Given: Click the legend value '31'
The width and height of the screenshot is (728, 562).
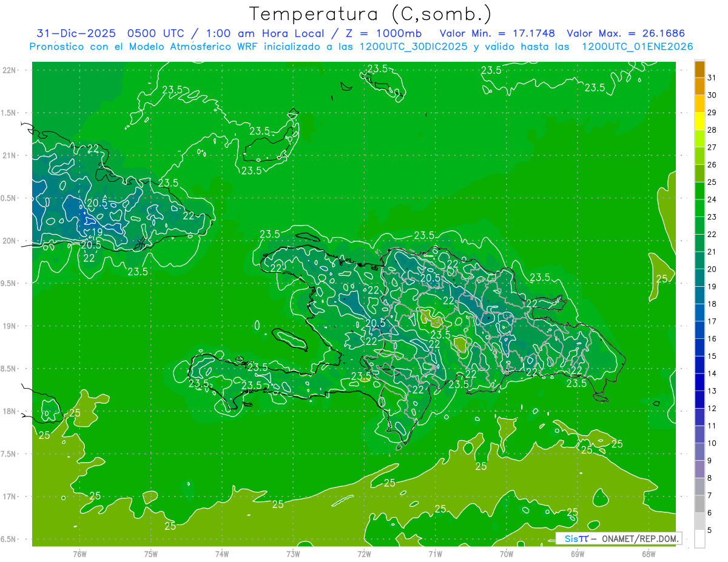Looking at the screenshot, I should tap(712, 78).
